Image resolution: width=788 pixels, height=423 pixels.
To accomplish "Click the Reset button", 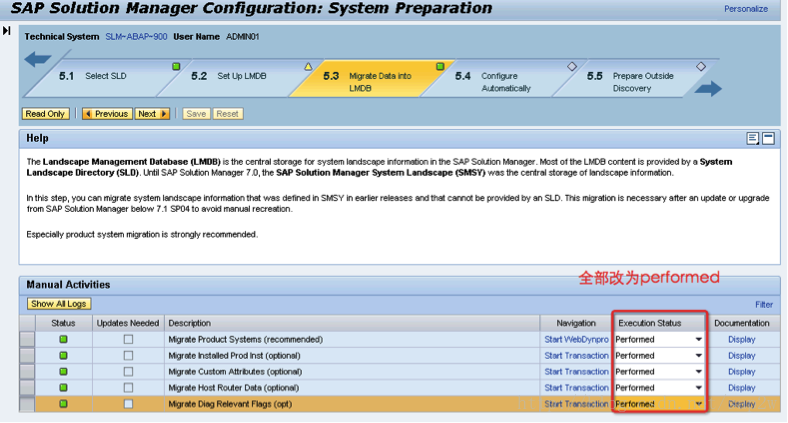I will point(228,114).
